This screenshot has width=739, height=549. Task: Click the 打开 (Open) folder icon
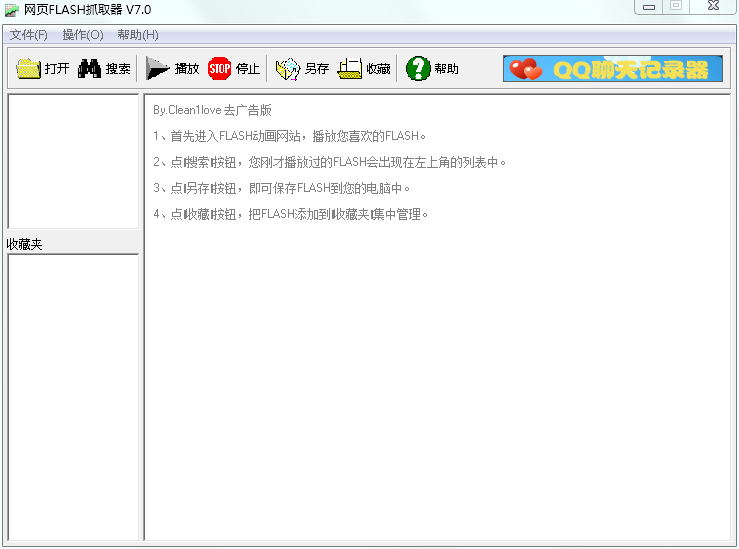point(28,69)
